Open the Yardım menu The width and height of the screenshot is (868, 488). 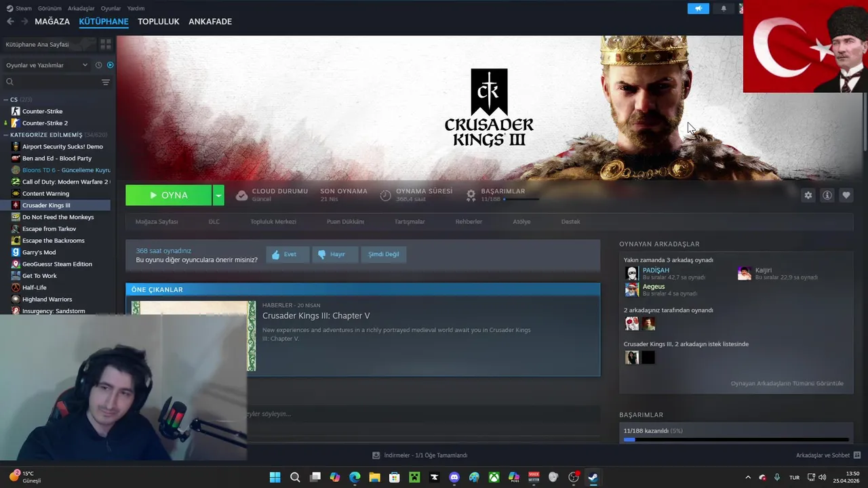click(x=136, y=8)
